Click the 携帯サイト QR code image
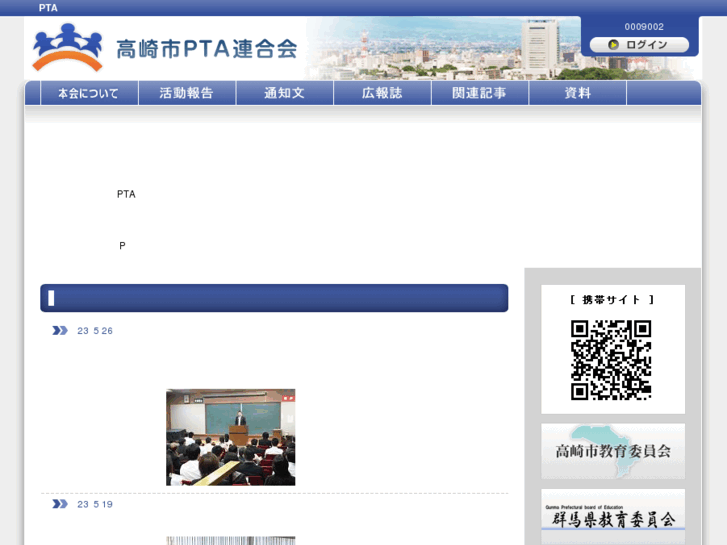727x545 pixels. coord(611,360)
